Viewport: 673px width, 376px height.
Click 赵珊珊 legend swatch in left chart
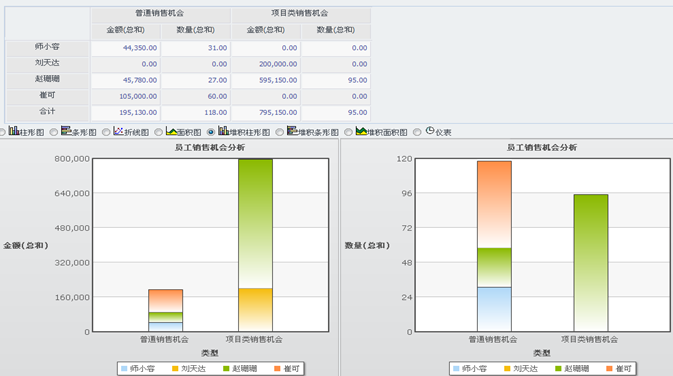click(x=226, y=369)
